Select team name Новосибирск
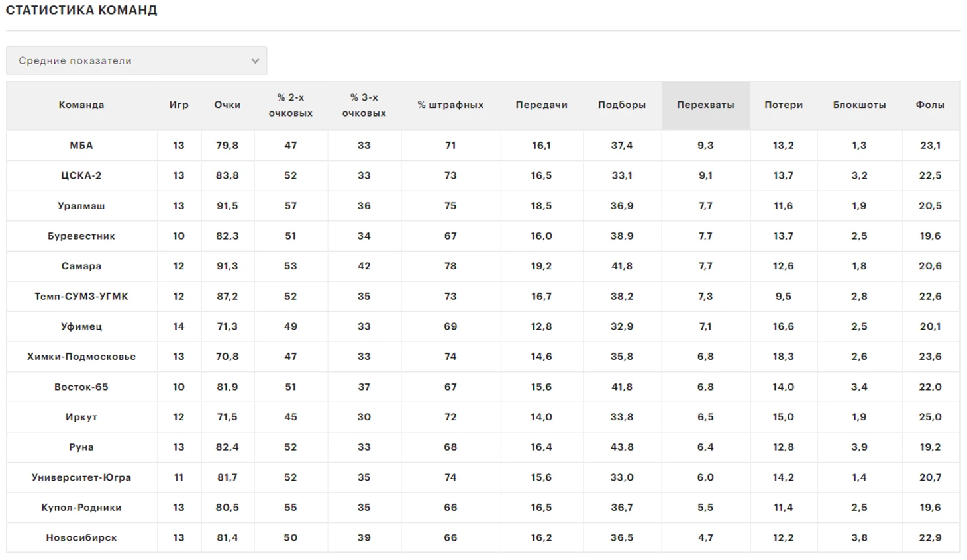Viewport: 967px width, 560px height. point(81,537)
